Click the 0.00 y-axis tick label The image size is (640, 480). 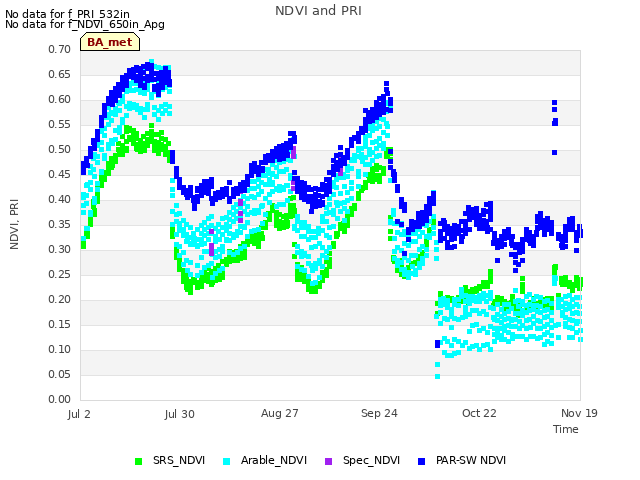click(x=60, y=399)
